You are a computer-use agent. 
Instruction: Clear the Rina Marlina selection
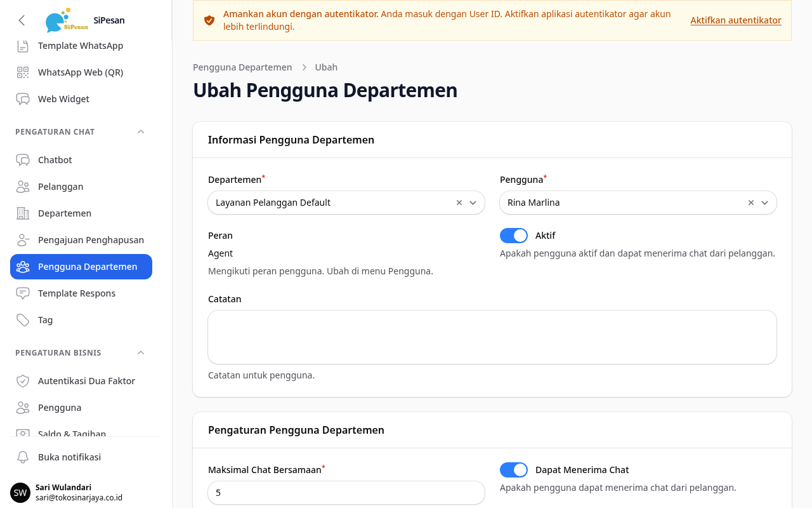tap(751, 203)
